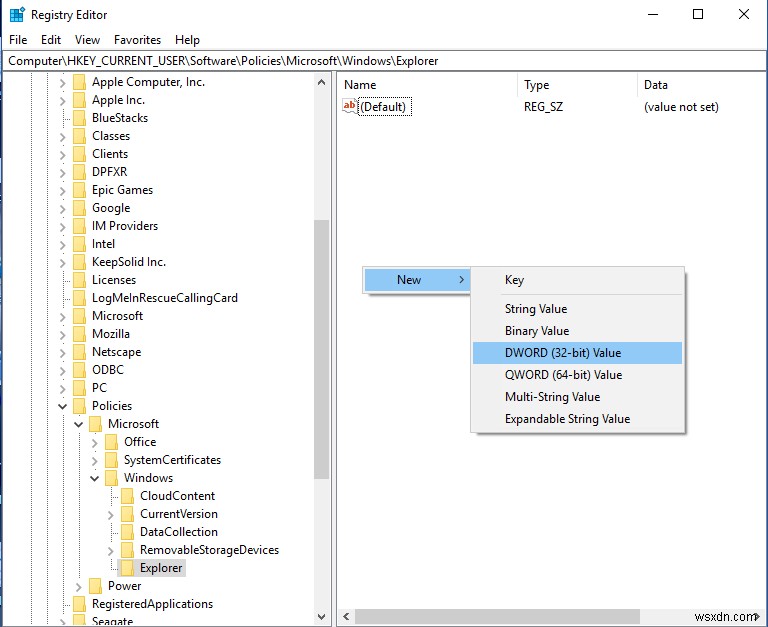Image resolution: width=768 pixels, height=627 pixels.
Task: Collapse the Microsoft key under Policies
Action: pyautogui.click(x=78, y=424)
